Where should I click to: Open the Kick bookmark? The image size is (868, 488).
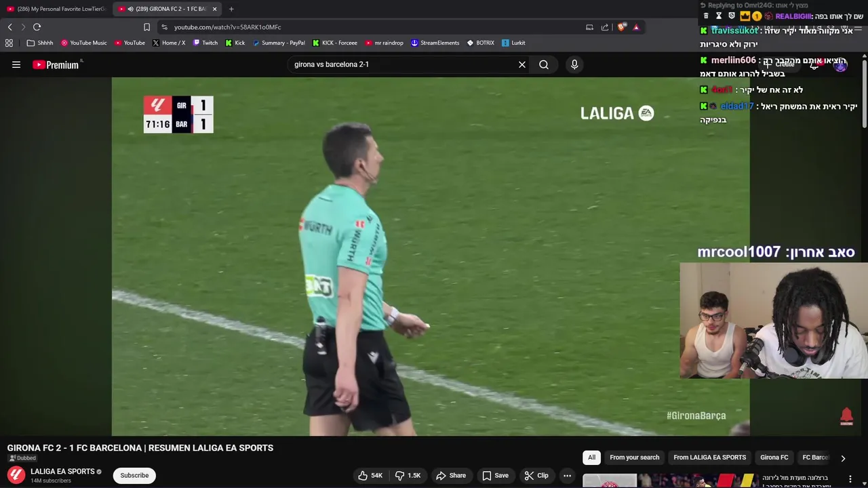[x=235, y=43]
